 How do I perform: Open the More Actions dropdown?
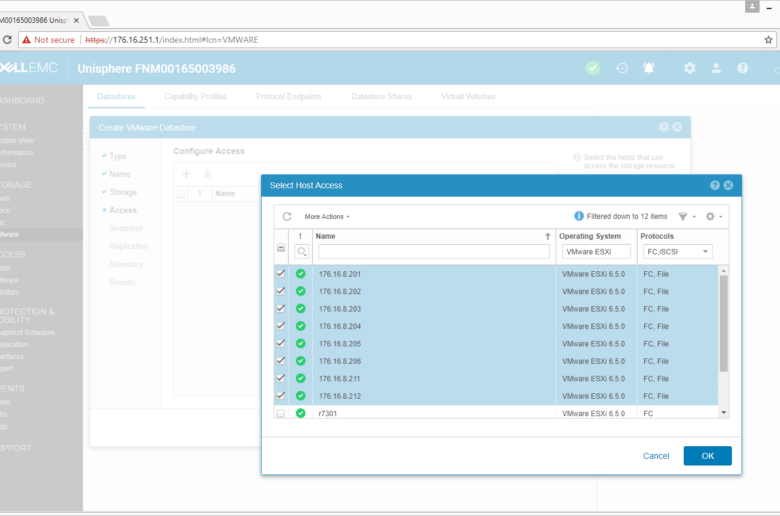[327, 216]
